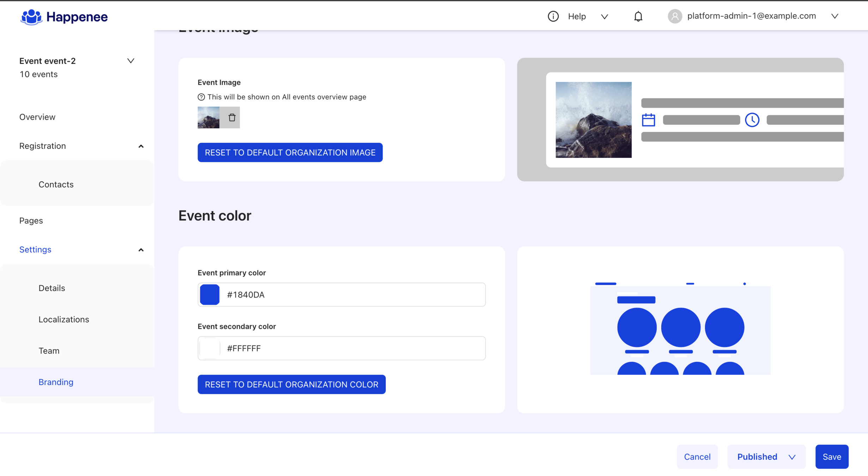Open the primary color blue swatch
868x476 pixels.
click(x=210, y=294)
